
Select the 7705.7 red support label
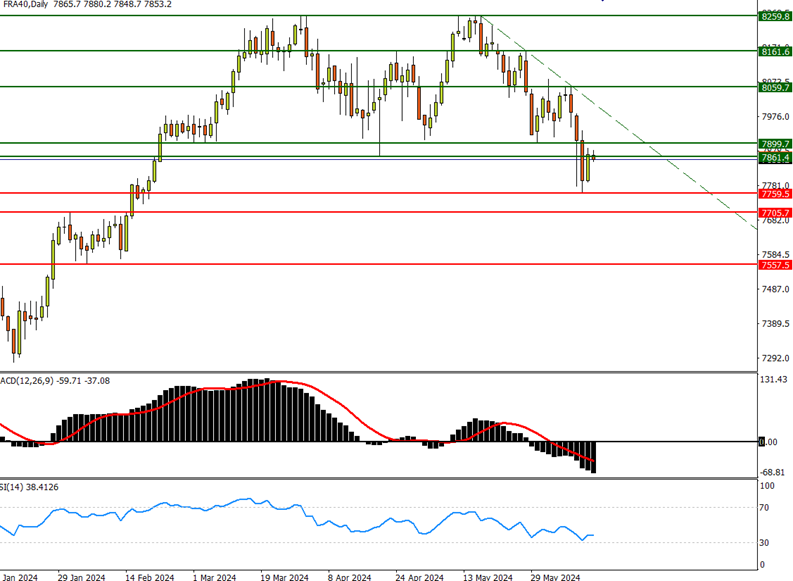[x=775, y=212]
